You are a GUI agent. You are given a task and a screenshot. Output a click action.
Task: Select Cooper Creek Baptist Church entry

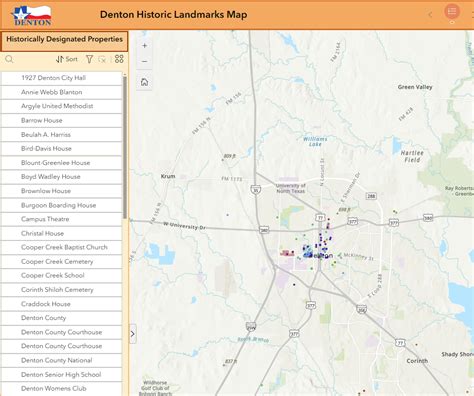click(x=61, y=247)
